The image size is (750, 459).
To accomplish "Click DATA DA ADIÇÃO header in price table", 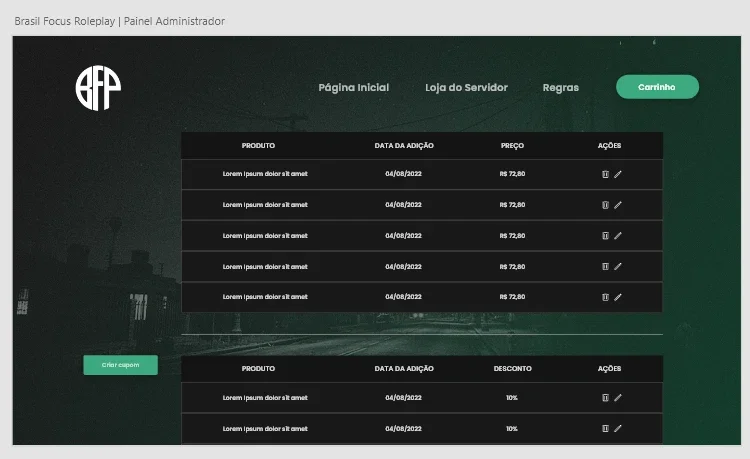I will click(x=404, y=145).
